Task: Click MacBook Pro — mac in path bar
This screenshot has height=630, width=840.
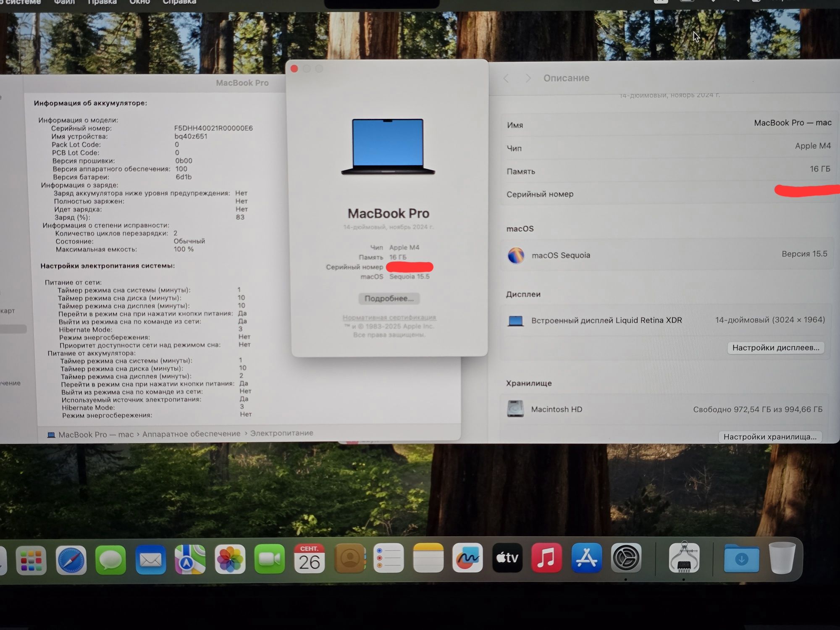Action: pyautogui.click(x=91, y=435)
